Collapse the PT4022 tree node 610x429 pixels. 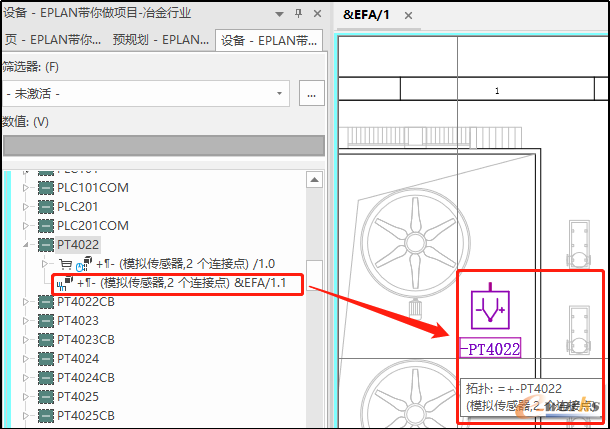[26, 245]
